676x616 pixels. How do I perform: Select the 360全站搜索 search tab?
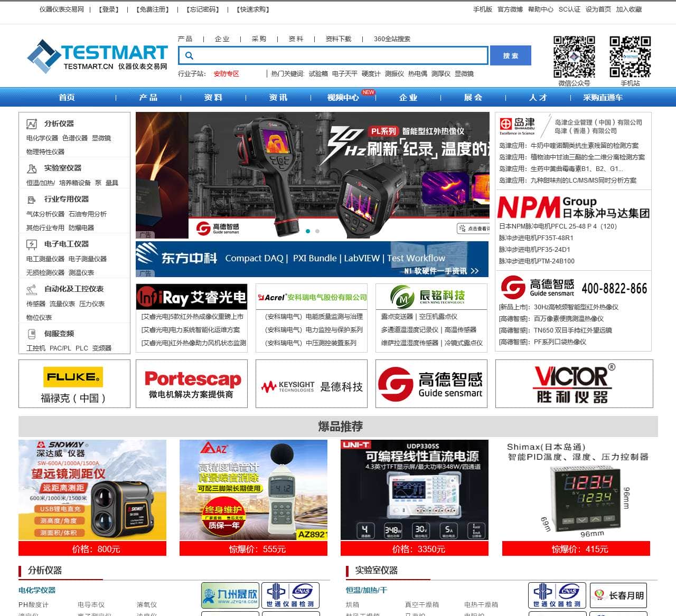click(392, 39)
